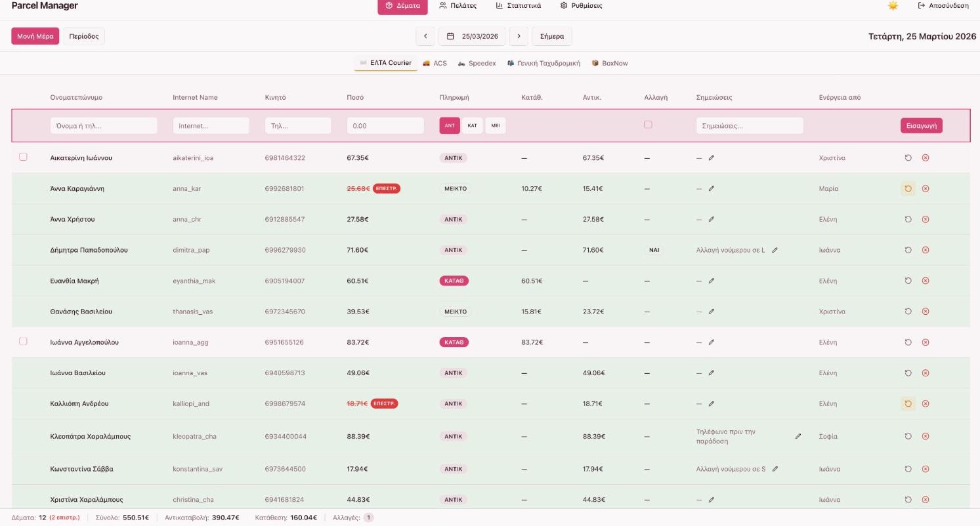Click the Parcel Manager title

pos(45,6)
